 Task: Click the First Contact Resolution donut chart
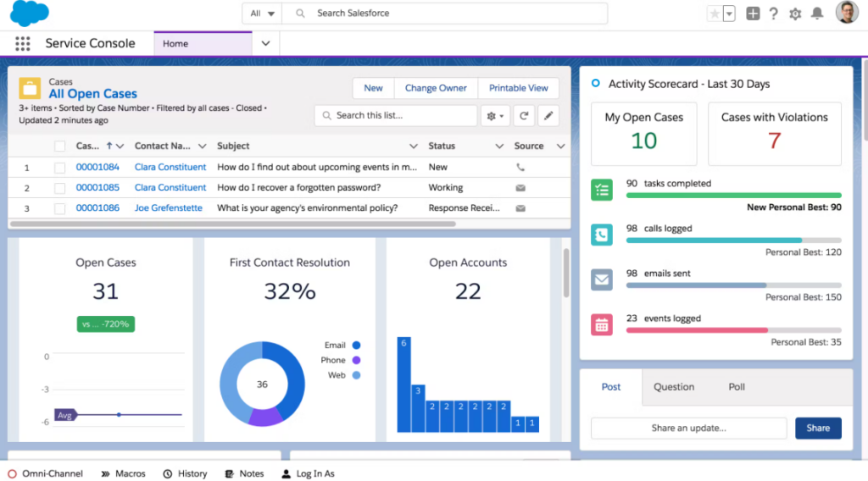(x=263, y=384)
